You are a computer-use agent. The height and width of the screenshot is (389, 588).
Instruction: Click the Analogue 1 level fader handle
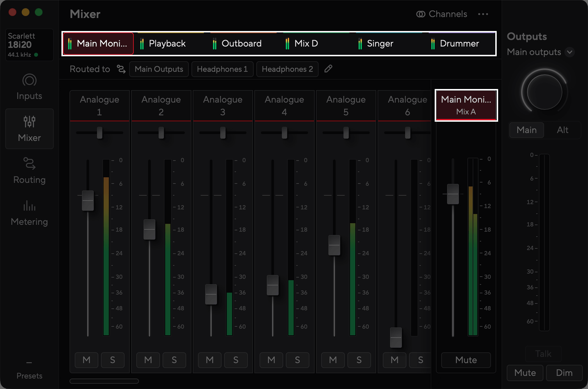88,200
